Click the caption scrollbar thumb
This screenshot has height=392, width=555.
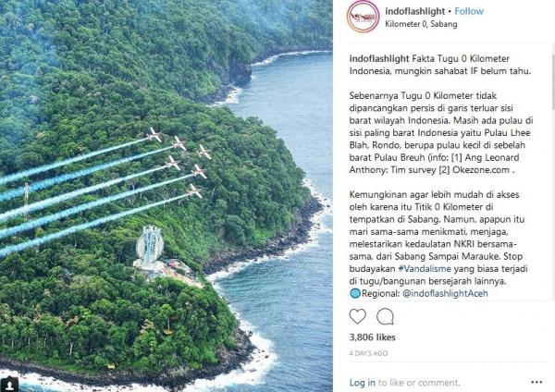pyautogui.click(x=553, y=81)
